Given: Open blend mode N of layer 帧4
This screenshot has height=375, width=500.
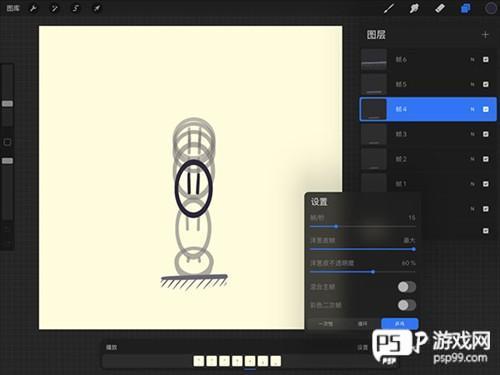Looking at the screenshot, I should [x=472, y=109].
